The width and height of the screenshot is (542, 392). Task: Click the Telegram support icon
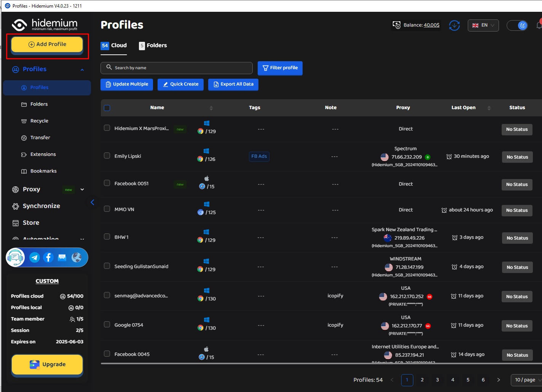(x=35, y=257)
